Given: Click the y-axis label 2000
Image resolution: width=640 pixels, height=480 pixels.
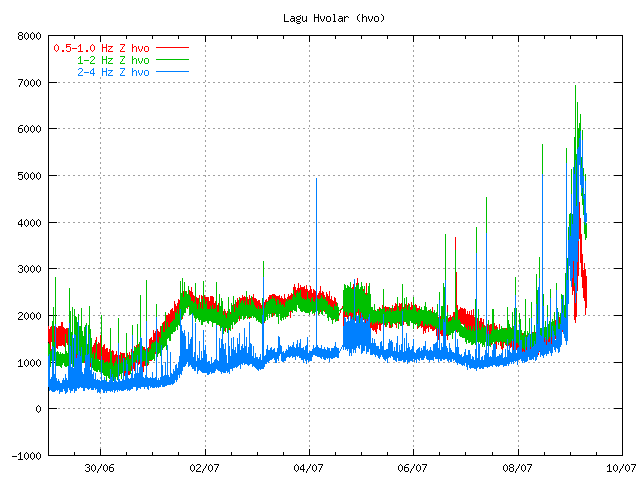Looking at the screenshot, I should 29,316.
